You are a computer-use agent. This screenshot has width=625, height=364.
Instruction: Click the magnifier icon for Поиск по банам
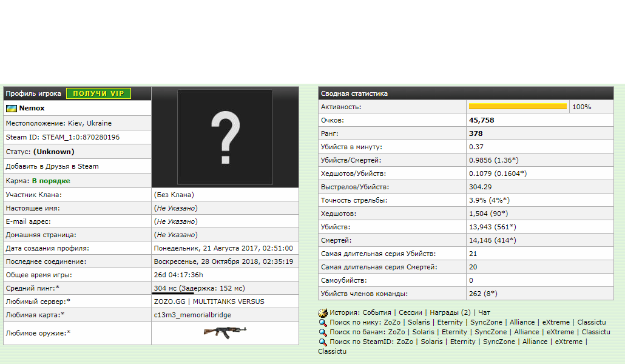323,332
